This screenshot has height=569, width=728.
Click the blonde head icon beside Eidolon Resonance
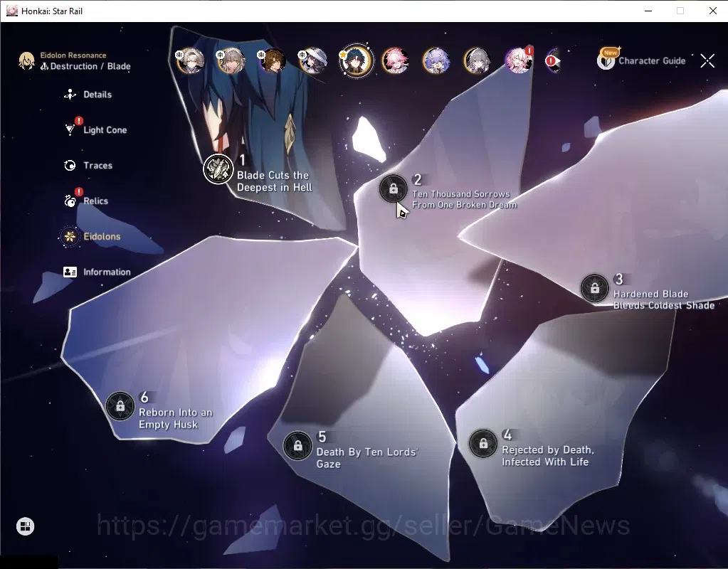pos(26,60)
